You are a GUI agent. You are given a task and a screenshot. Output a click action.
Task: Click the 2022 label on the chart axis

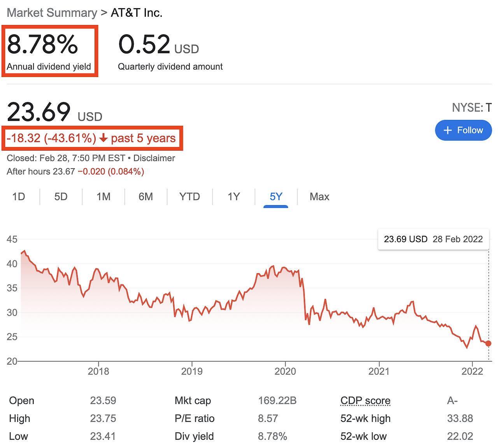point(472,371)
